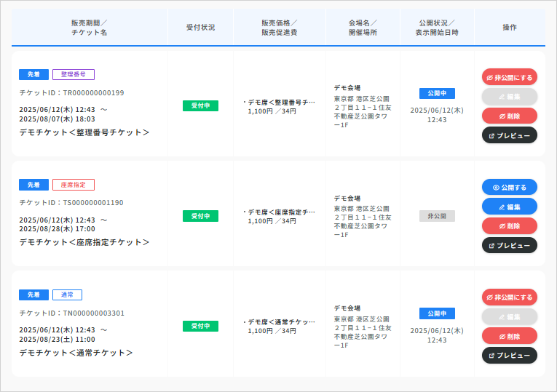Delete the 座席指定 ticket

tap(509, 226)
